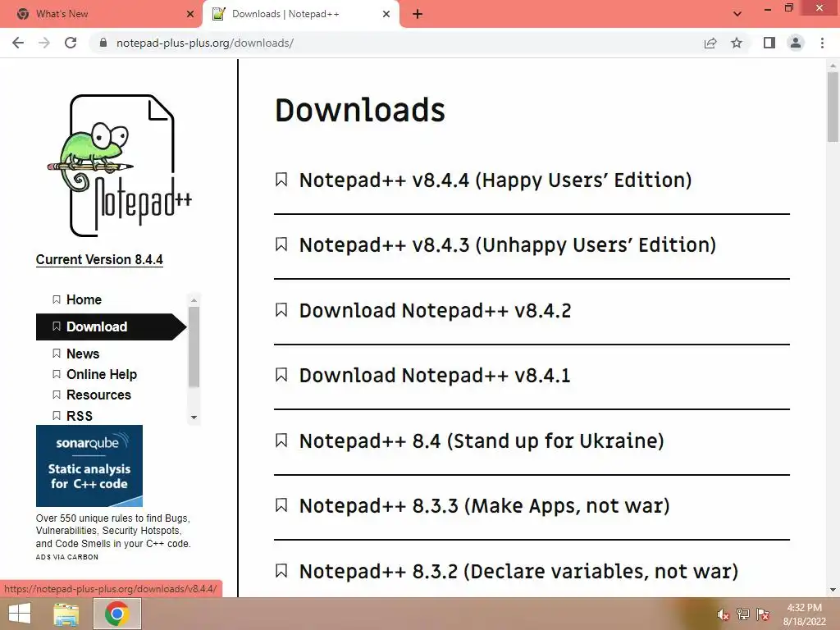
Task: Open the taskbar clock showing 4:32 PM
Action: point(805,614)
